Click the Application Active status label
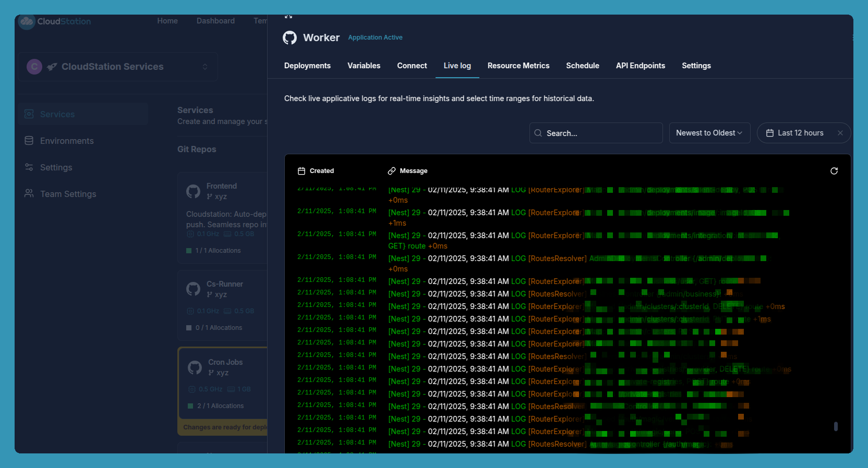Screen dimensions: 868x468 coord(375,38)
